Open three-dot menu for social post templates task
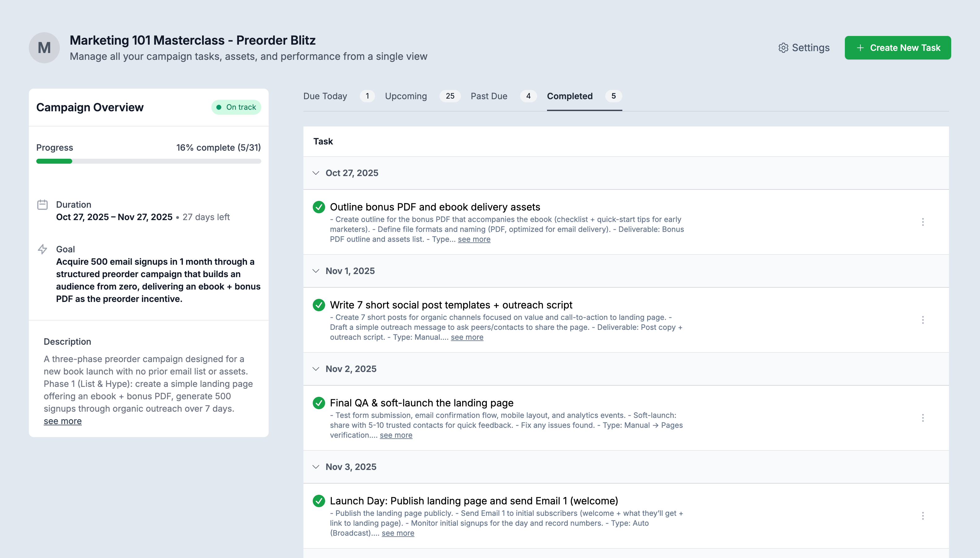The height and width of the screenshot is (558, 980). (x=923, y=320)
